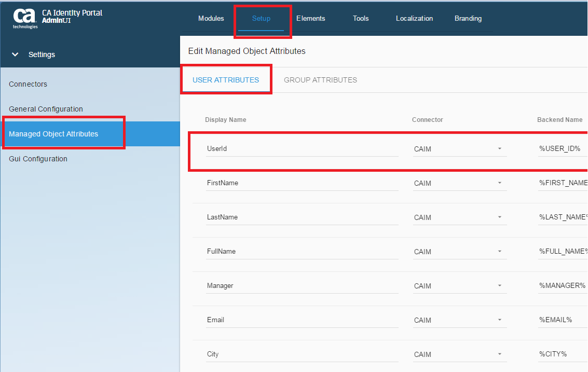Edit the %MANAGER% backend name field
The image size is (588, 372).
563,286
